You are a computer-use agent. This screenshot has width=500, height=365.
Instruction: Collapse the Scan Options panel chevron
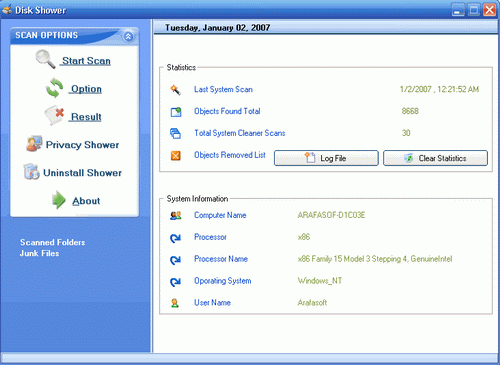point(128,36)
